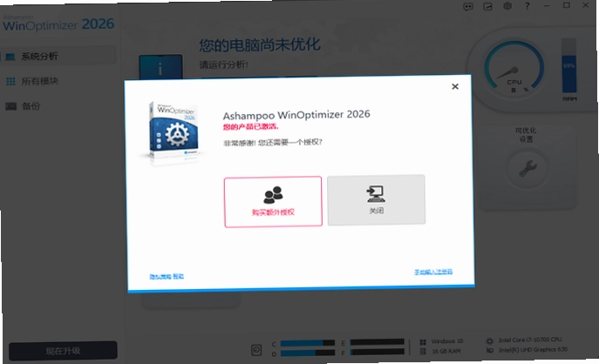
Task: Click the graphics card icon beside Intel UHD Graphics
Action: 490,350
